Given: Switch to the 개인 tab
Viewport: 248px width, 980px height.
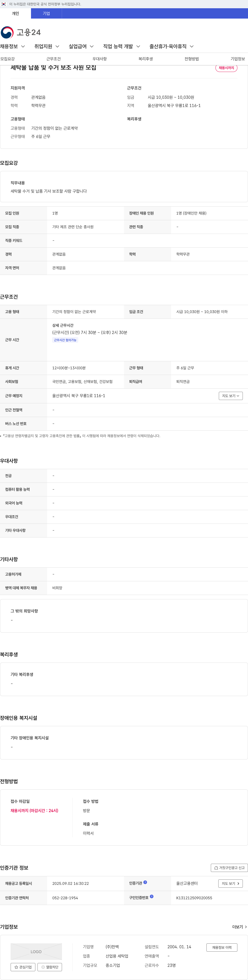Looking at the screenshot, I should pyautogui.click(x=16, y=13).
